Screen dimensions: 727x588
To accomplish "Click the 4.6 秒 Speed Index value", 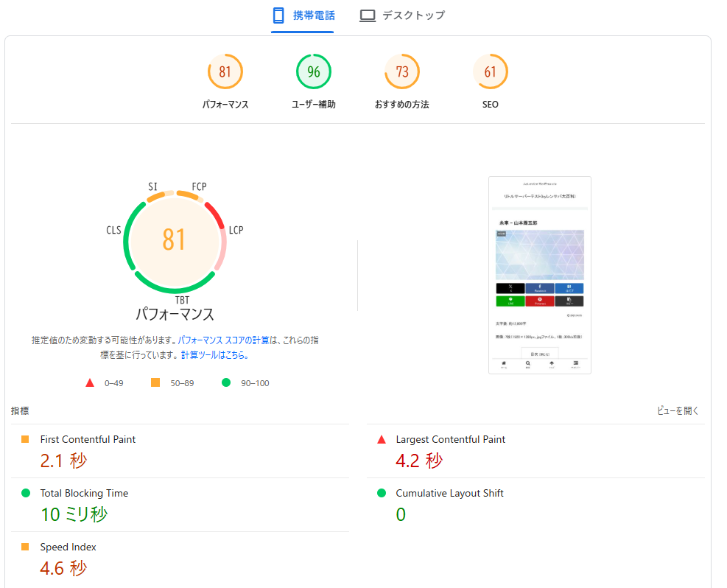I will point(63,569).
